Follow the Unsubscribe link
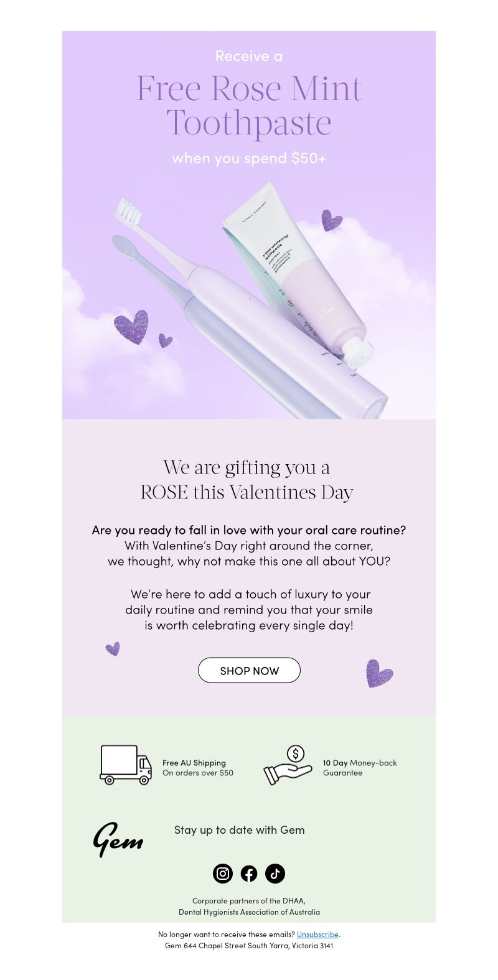This screenshot has height=980, width=498. point(317,934)
